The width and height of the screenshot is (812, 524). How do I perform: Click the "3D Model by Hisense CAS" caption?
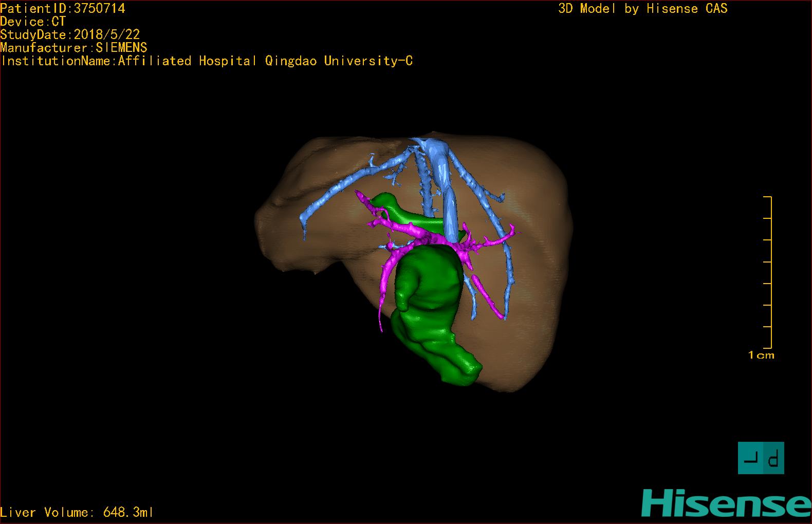click(x=643, y=9)
